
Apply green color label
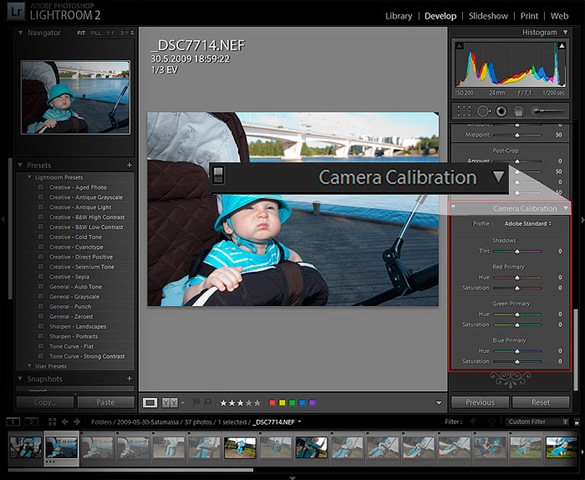(x=292, y=403)
